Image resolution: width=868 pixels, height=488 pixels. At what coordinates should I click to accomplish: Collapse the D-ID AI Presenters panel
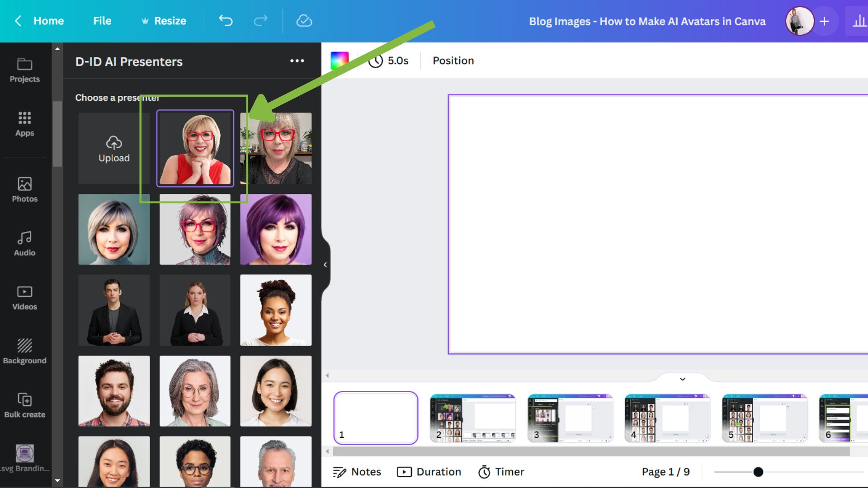(325, 264)
